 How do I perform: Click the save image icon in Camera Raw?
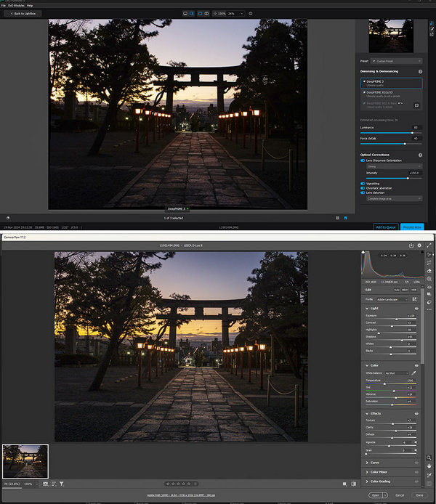[x=411, y=245]
